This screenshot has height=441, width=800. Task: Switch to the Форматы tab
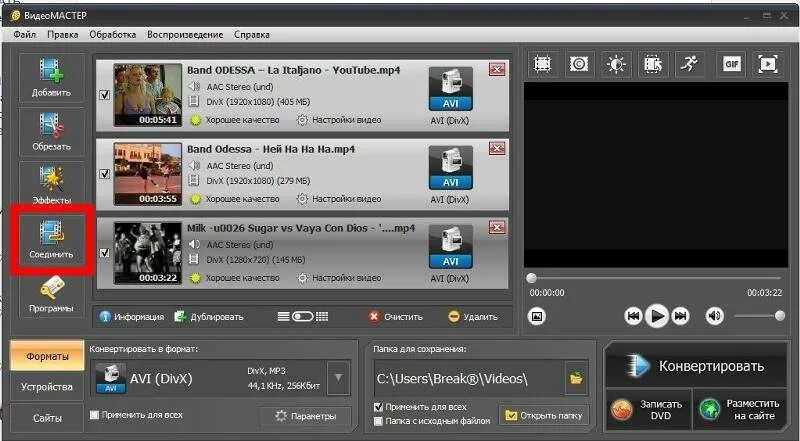point(47,356)
